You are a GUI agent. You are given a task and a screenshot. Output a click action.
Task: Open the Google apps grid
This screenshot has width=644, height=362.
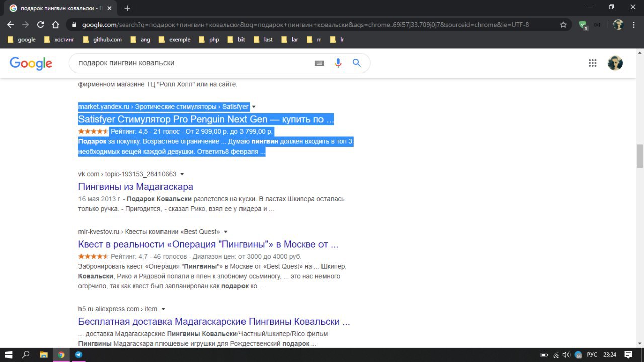592,63
